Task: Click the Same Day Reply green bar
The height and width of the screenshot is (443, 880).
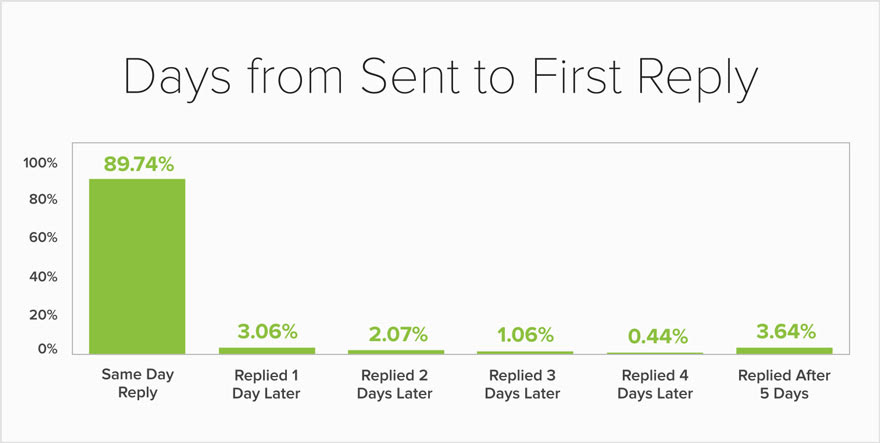Action: 137,266
